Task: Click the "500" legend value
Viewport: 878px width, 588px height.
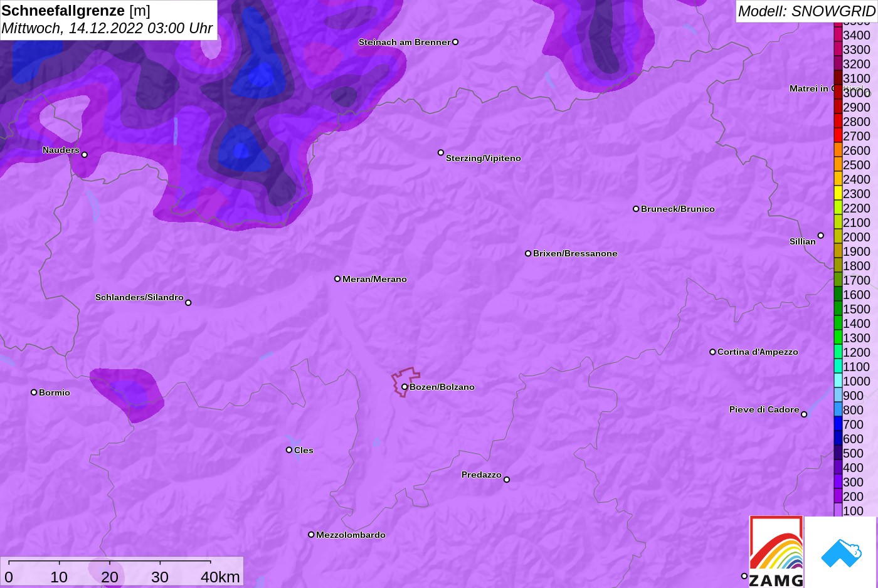Action: (x=854, y=453)
